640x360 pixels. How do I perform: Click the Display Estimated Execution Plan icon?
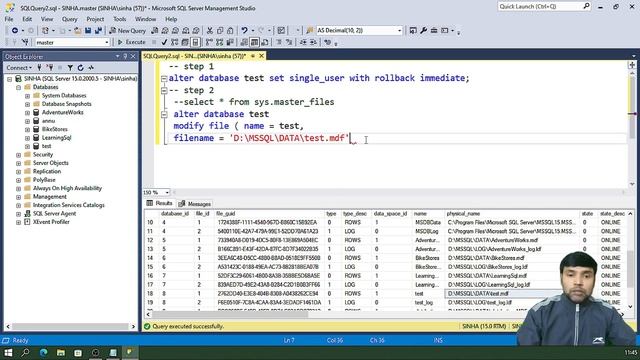[x=175, y=42]
